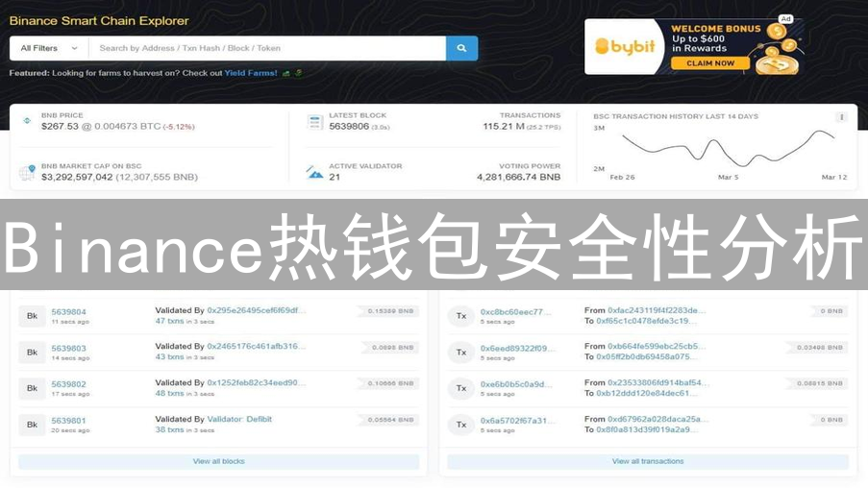Click View all transactions button

[x=648, y=461]
